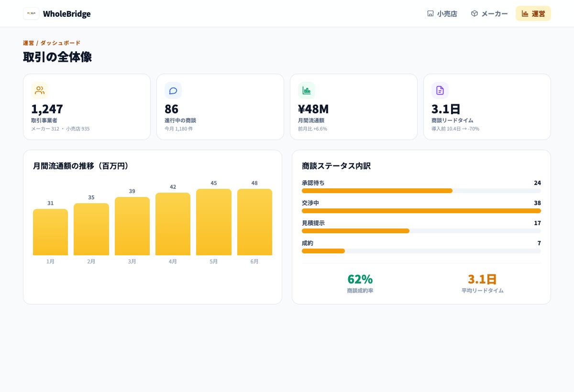Image resolution: width=574 pixels, height=392 pixels.
Task: Click the store icon beside 小売店
Action: pos(430,13)
